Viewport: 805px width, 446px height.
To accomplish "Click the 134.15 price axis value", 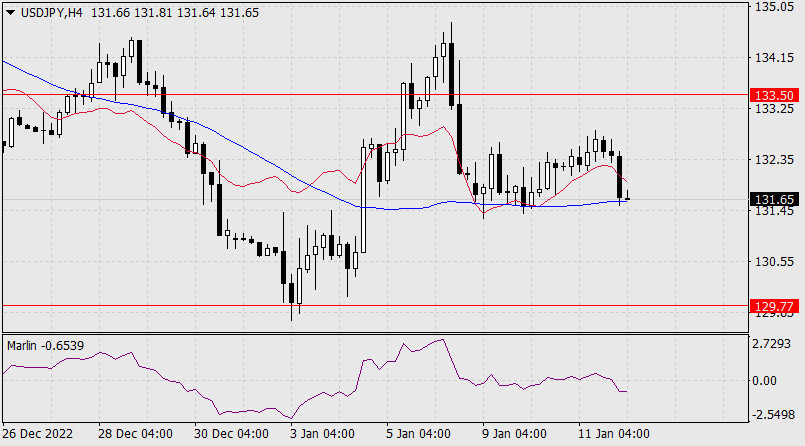I will (x=773, y=58).
